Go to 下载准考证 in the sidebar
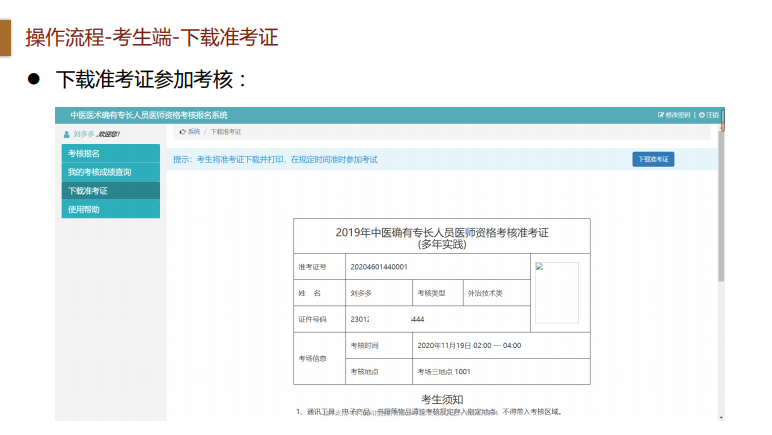The height and width of the screenshot is (435, 772). coord(88,191)
